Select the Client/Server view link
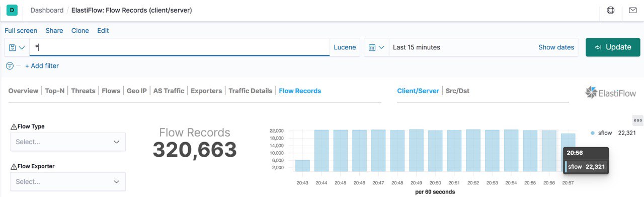 [418, 91]
